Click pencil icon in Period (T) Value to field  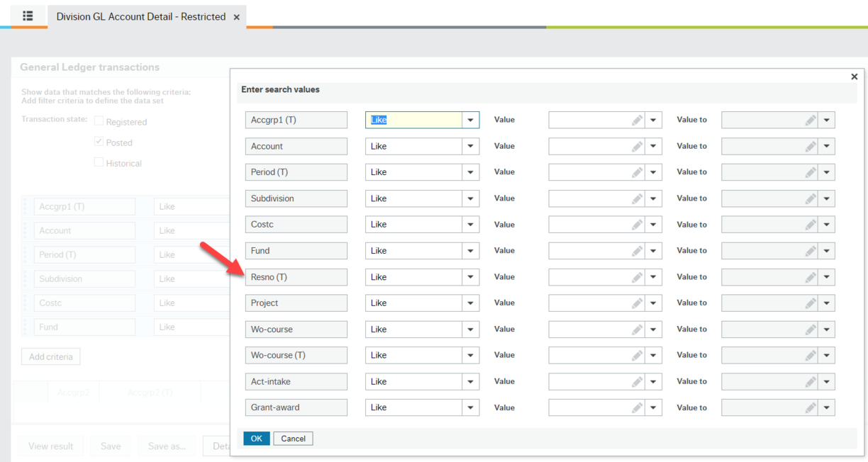pyautogui.click(x=812, y=171)
